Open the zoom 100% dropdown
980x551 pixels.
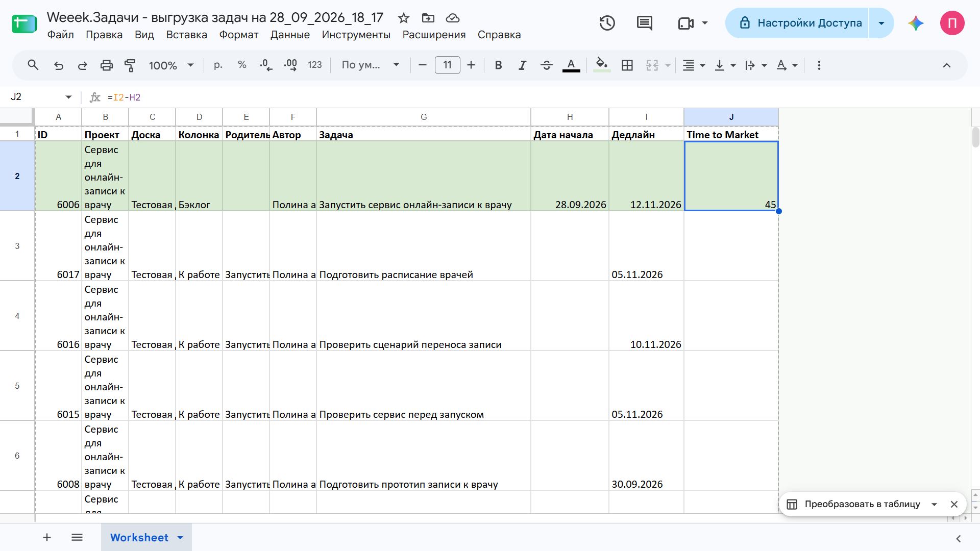pyautogui.click(x=171, y=65)
